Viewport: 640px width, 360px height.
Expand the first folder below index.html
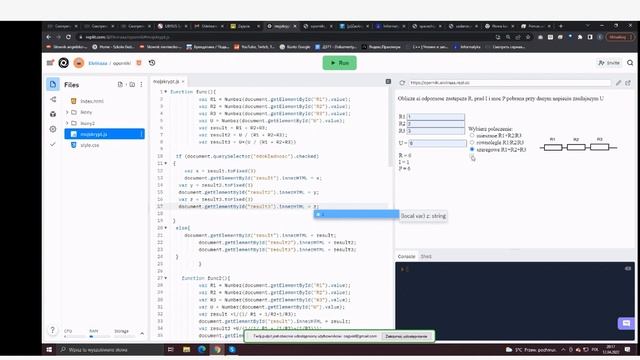point(67,112)
